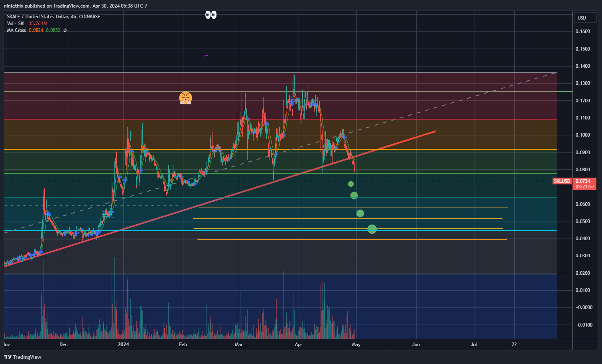Image resolution: width=602 pixels, height=364 pixels.
Task: Click the Feb label on time axis
Action: tap(183, 344)
